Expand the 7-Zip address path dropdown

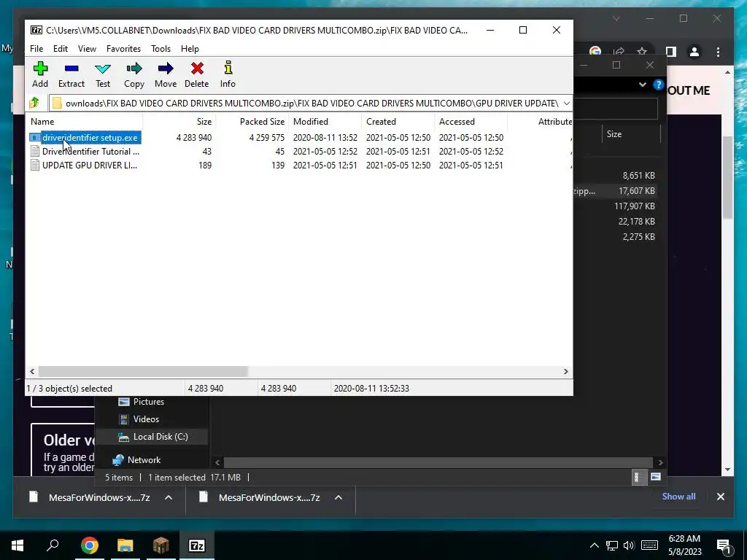tap(566, 104)
